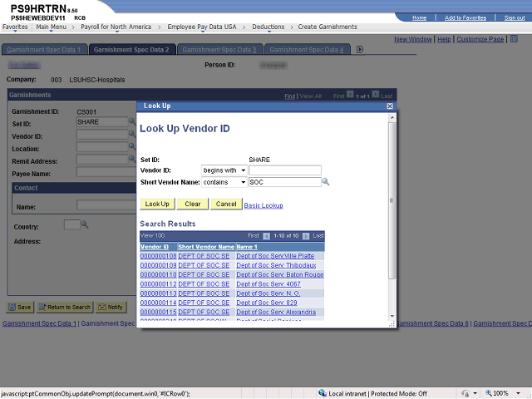Click Return to Search button
532x399 pixels.
click(x=65, y=307)
